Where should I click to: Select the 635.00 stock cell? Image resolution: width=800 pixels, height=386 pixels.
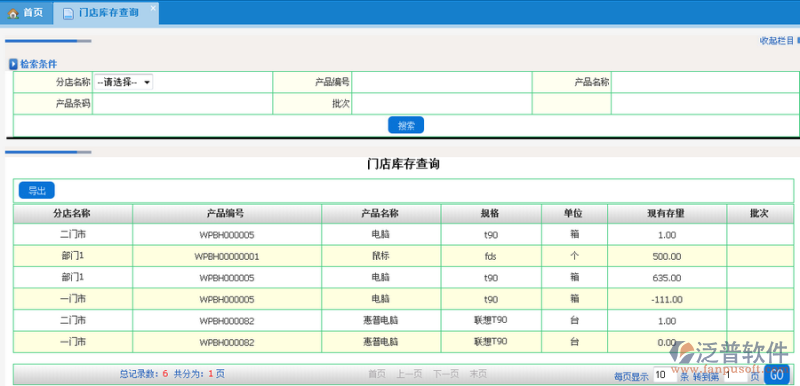pos(667,278)
